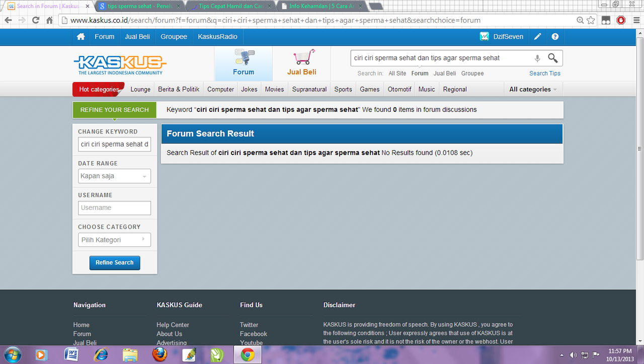Open the browser home page icon

click(49, 20)
